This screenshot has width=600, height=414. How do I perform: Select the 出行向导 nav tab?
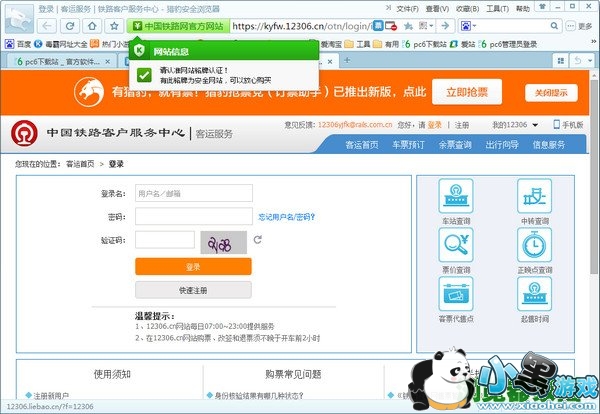502,145
